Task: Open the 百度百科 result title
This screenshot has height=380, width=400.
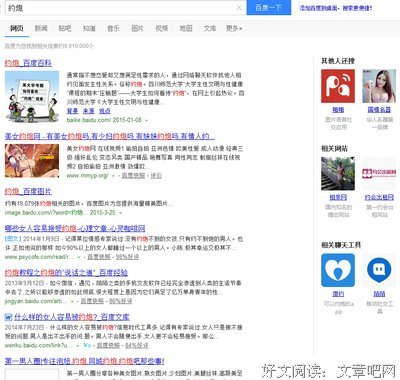Action: (28, 63)
